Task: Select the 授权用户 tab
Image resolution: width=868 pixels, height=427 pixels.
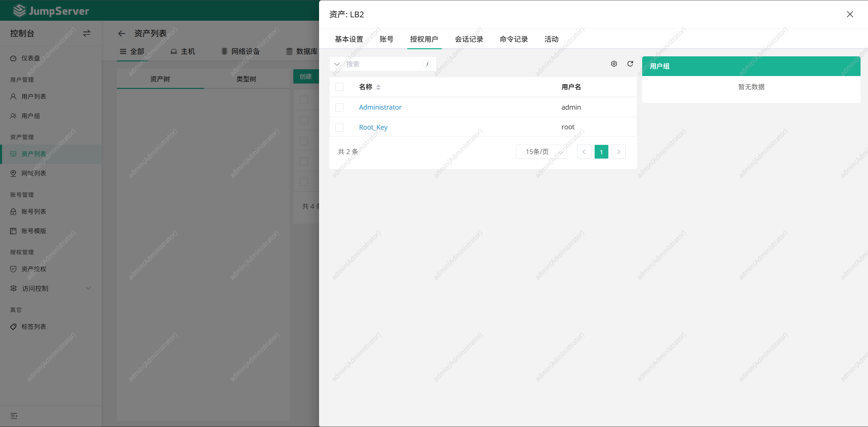Action: point(424,39)
